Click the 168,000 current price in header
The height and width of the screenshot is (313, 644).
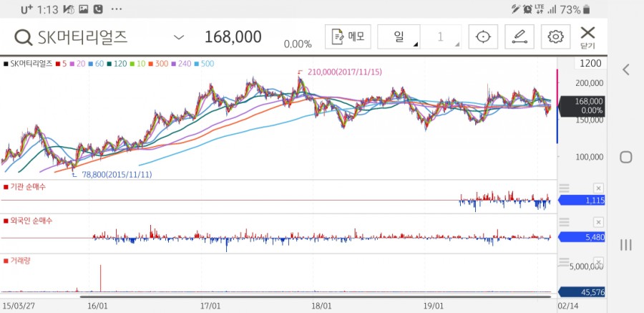coord(233,37)
